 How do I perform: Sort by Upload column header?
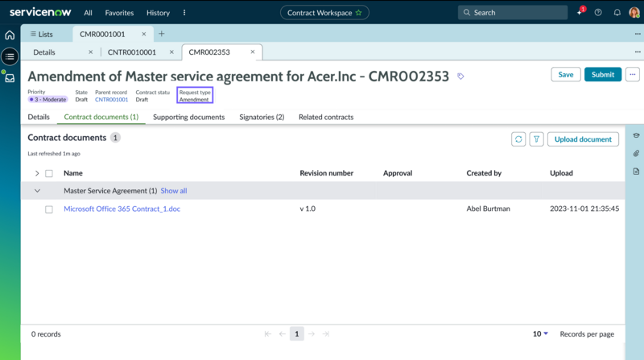pyautogui.click(x=561, y=173)
